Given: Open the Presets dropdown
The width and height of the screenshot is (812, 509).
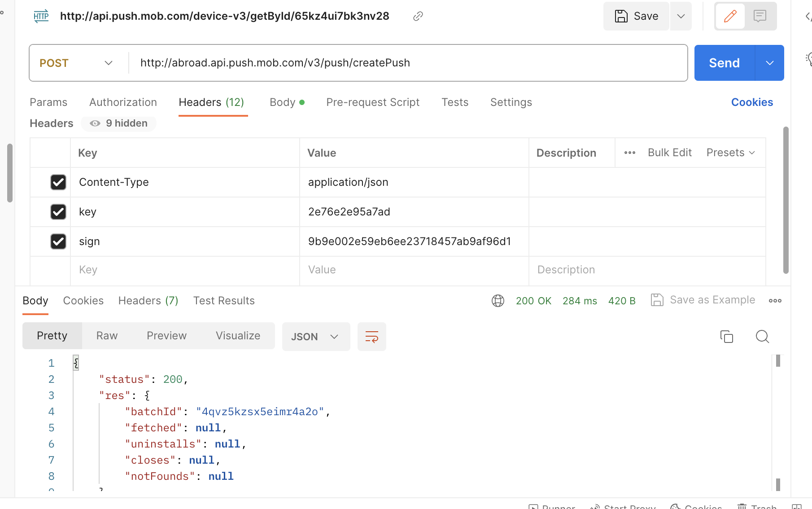Looking at the screenshot, I should point(730,153).
